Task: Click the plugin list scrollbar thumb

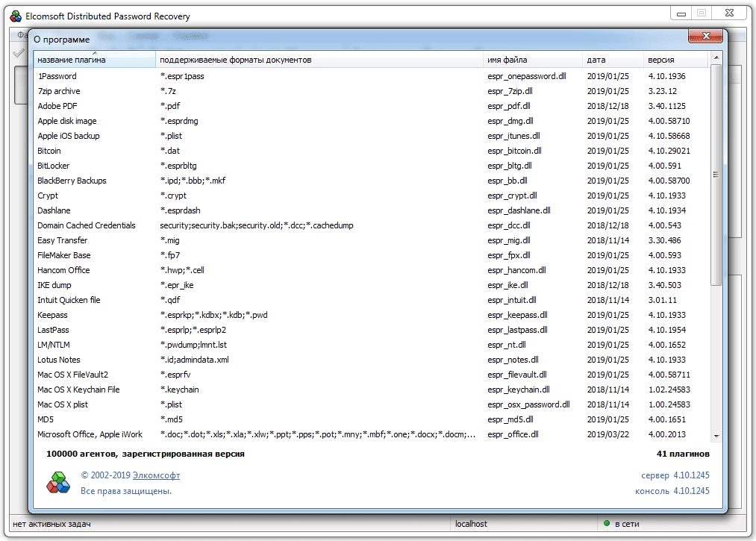Action: [x=716, y=175]
